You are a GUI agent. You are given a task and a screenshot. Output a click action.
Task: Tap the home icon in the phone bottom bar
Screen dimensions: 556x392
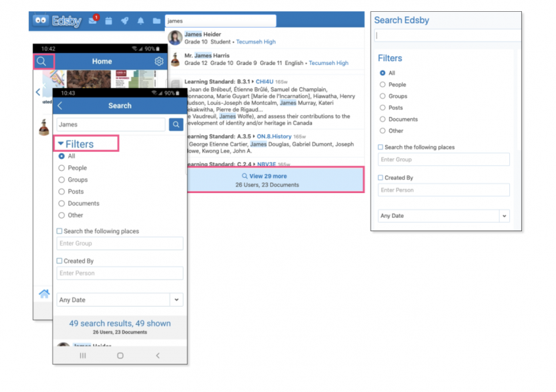coord(44,294)
